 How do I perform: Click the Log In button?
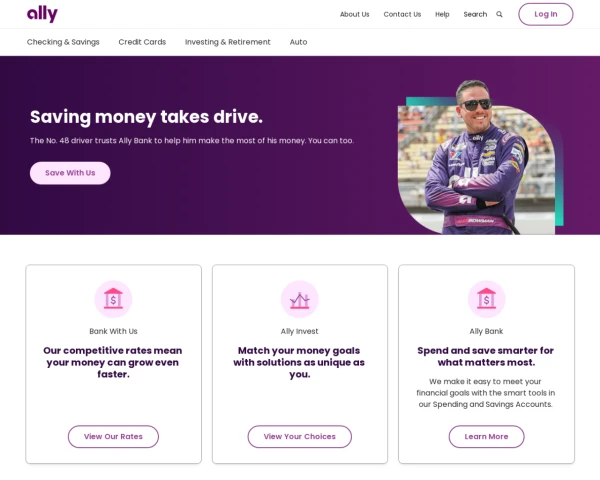546,14
